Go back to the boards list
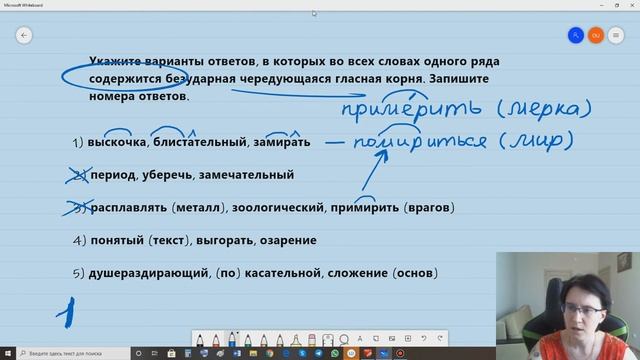Image resolution: width=640 pixels, height=360 pixels. point(24,36)
